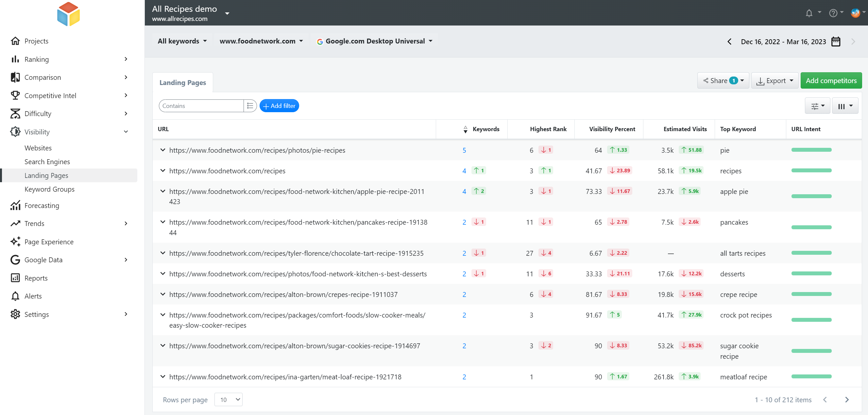Open the Landing Pages tab
This screenshot has height=415, width=868.
[182, 82]
